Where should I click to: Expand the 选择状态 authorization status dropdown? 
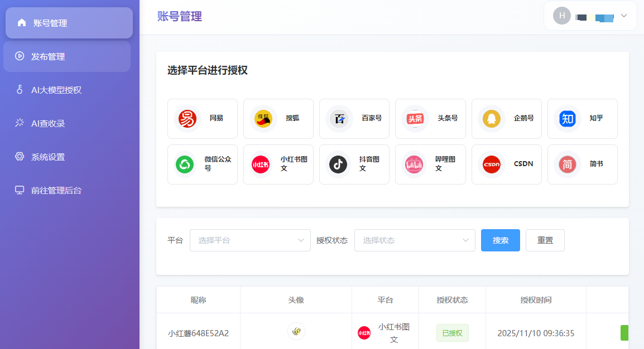pos(415,240)
